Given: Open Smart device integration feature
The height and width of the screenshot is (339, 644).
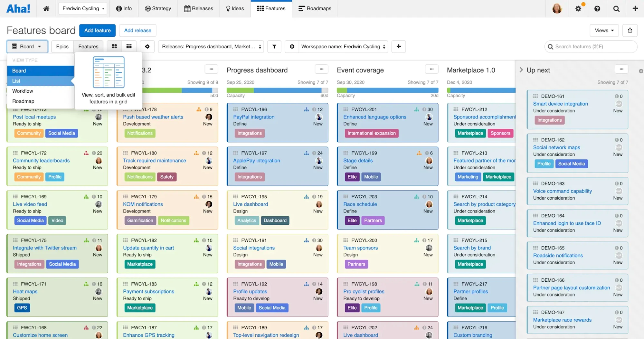Looking at the screenshot, I should [x=561, y=104].
